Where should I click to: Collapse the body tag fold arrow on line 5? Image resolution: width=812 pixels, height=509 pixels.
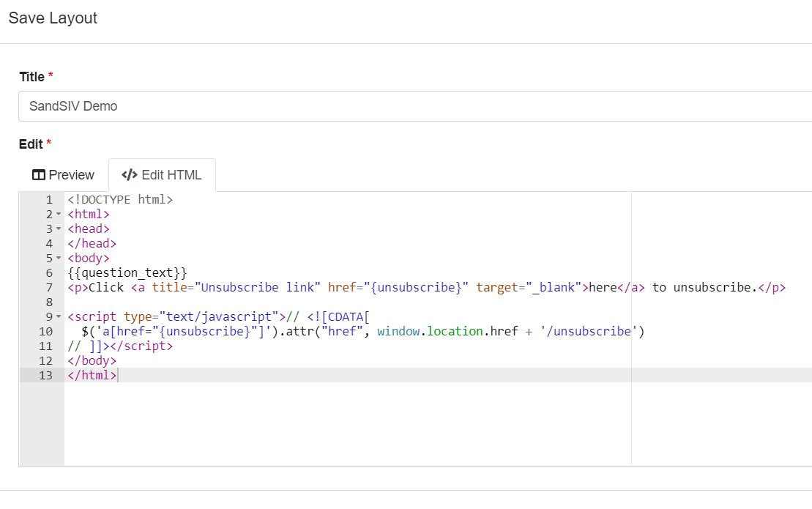click(59, 258)
